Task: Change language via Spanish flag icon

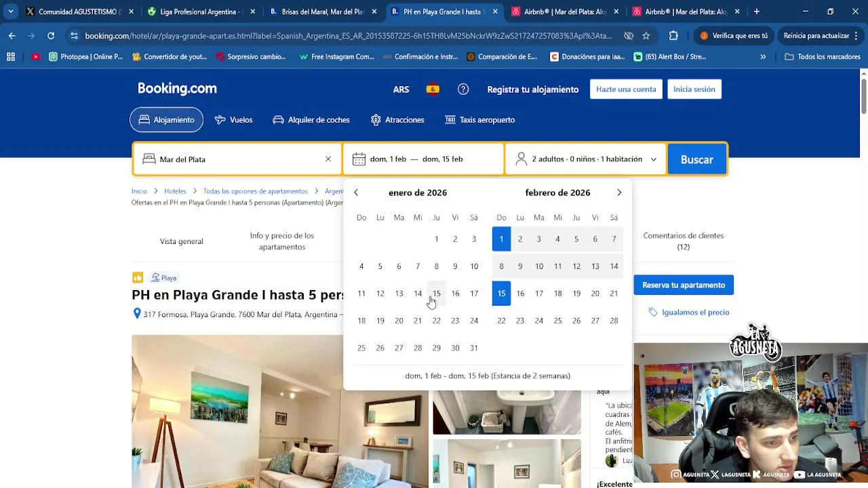Action: (x=433, y=89)
